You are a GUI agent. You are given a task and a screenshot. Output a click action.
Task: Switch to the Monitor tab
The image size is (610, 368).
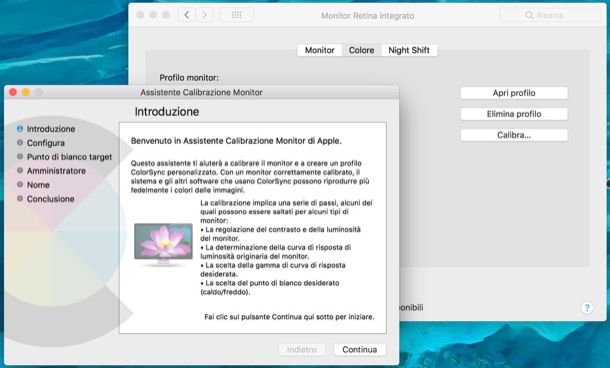tap(319, 50)
